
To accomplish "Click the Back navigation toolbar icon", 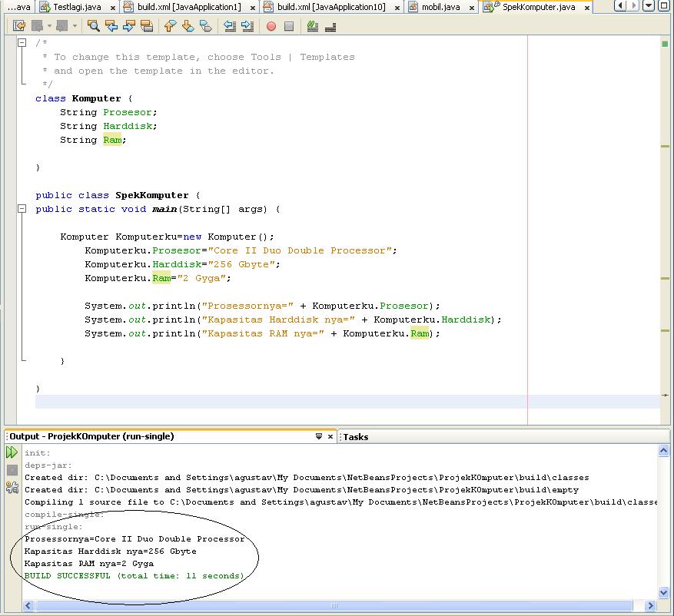I will 37,26.
